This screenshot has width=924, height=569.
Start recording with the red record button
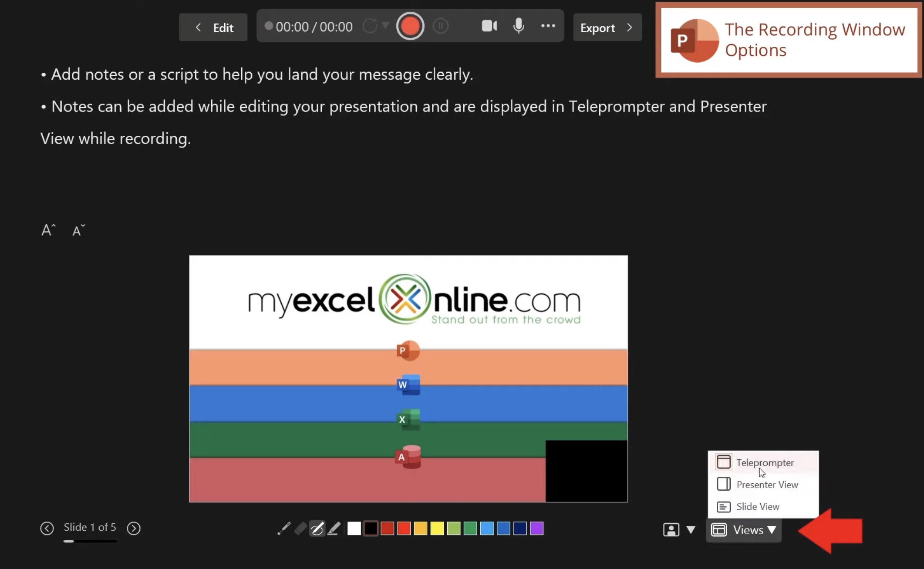click(410, 26)
